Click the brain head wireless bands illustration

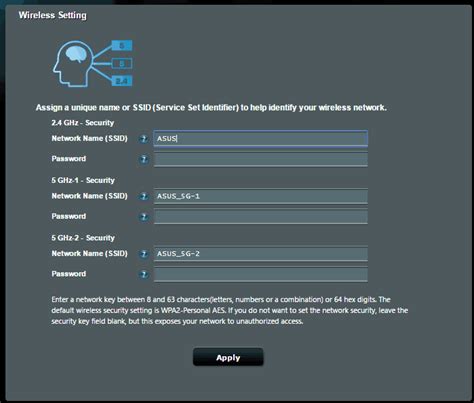(93, 63)
